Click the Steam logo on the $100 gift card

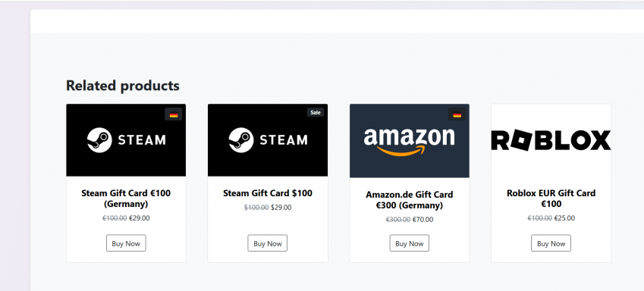(x=268, y=140)
